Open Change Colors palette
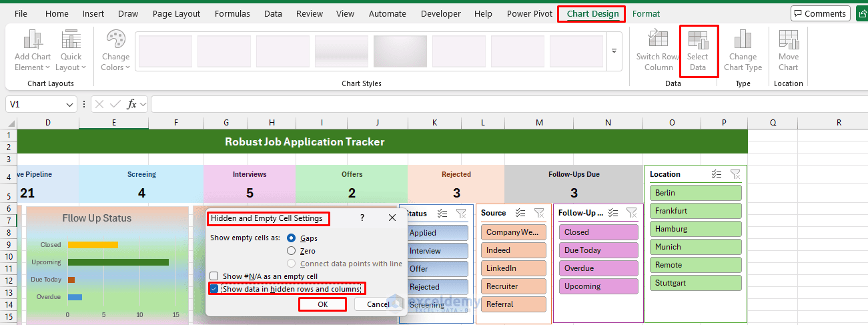The width and height of the screenshot is (868, 325). tap(115, 51)
